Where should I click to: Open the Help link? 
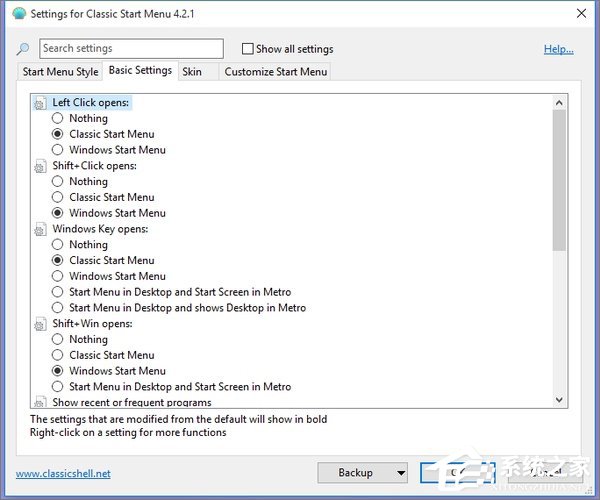558,49
